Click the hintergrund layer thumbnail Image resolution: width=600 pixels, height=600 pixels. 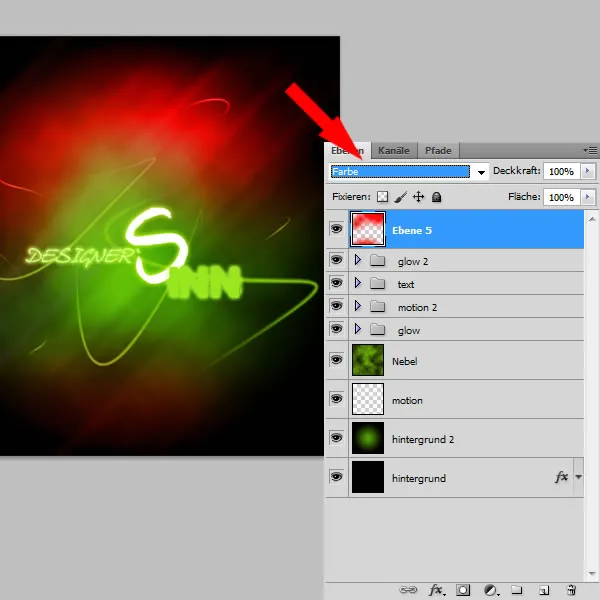pos(368,478)
